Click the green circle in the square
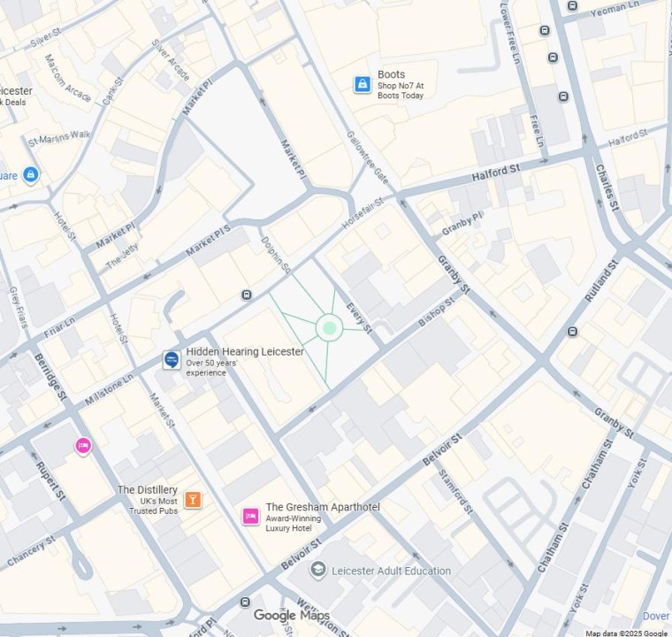 point(329,328)
